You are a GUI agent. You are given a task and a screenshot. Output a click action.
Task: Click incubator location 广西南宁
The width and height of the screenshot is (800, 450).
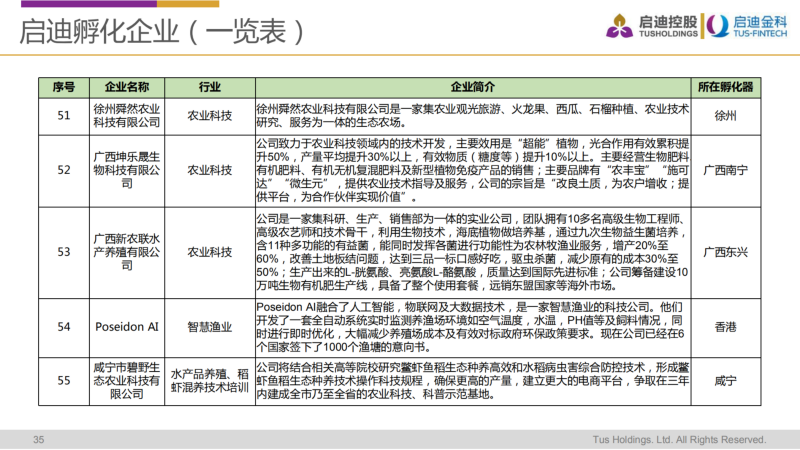pos(726,170)
